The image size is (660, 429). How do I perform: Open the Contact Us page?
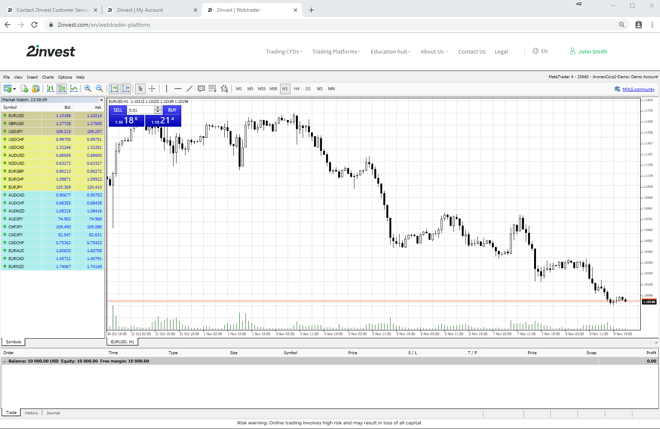click(x=471, y=51)
